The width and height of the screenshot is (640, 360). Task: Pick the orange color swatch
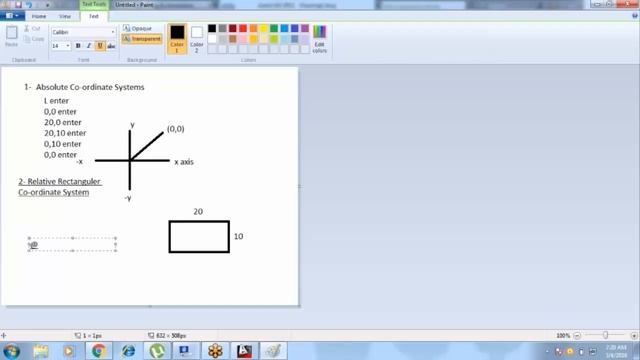pos(253,28)
